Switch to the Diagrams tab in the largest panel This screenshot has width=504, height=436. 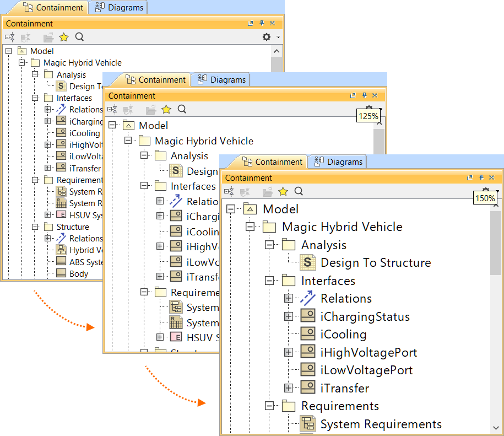tap(339, 162)
